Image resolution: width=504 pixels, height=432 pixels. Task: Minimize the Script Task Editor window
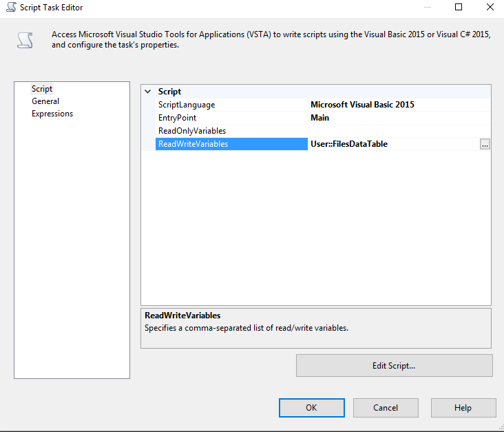point(428,7)
